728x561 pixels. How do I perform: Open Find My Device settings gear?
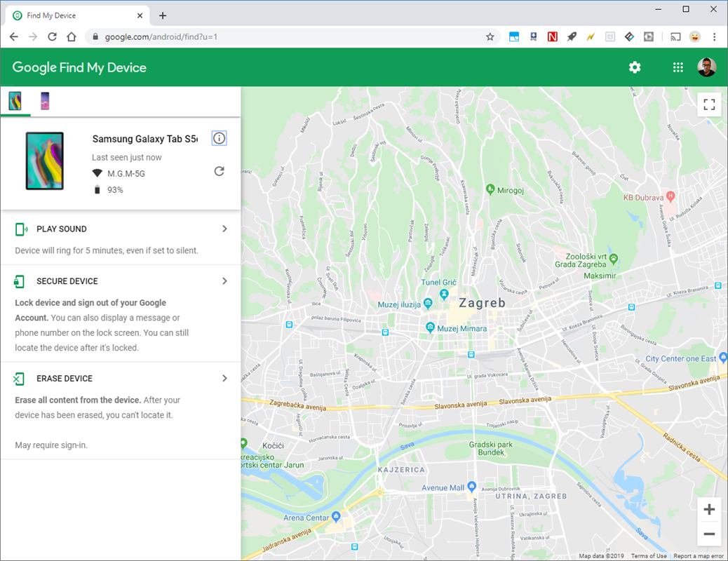click(635, 67)
